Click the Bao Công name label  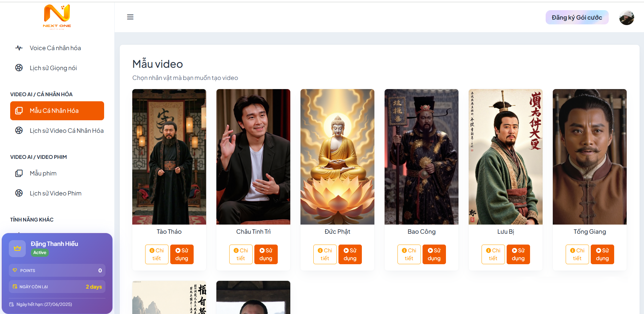(x=422, y=232)
